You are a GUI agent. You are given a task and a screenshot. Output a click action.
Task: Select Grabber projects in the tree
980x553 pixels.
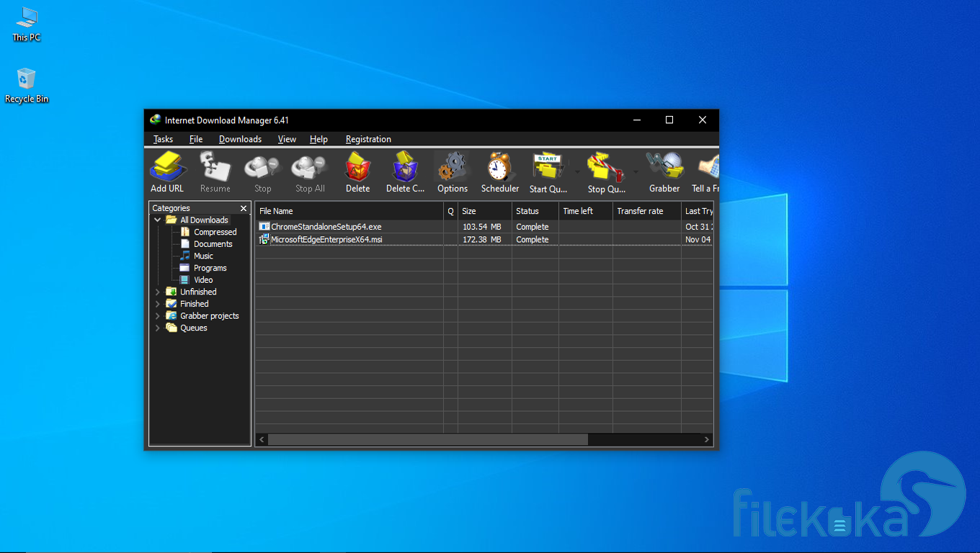[209, 315]
